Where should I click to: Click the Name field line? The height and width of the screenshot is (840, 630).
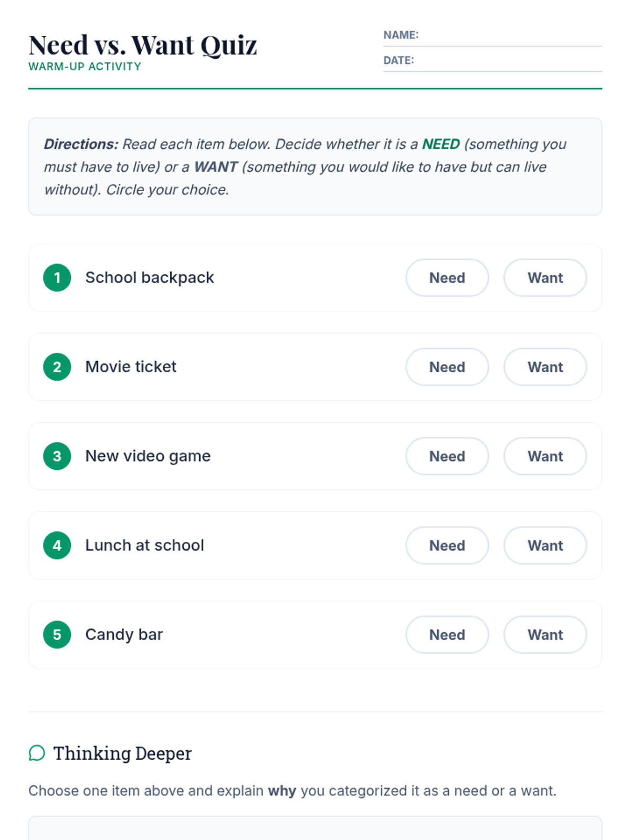(509, 37)
